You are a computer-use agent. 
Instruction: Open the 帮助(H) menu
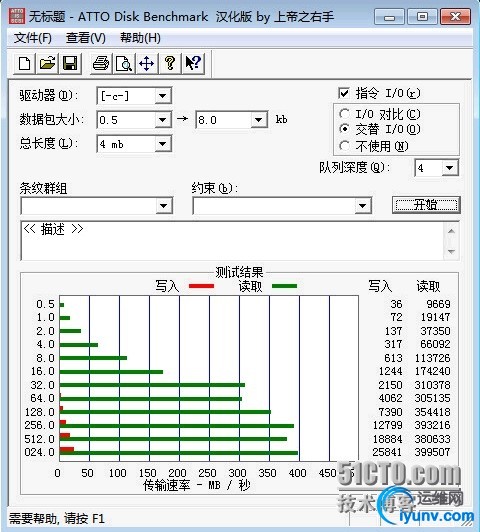coord(140,38)
